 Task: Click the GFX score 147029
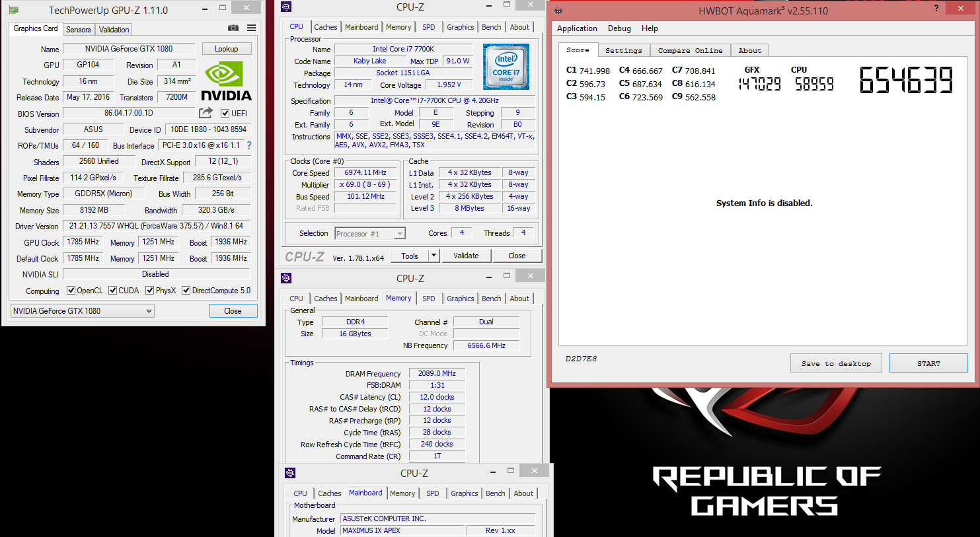tap(759, 84)
